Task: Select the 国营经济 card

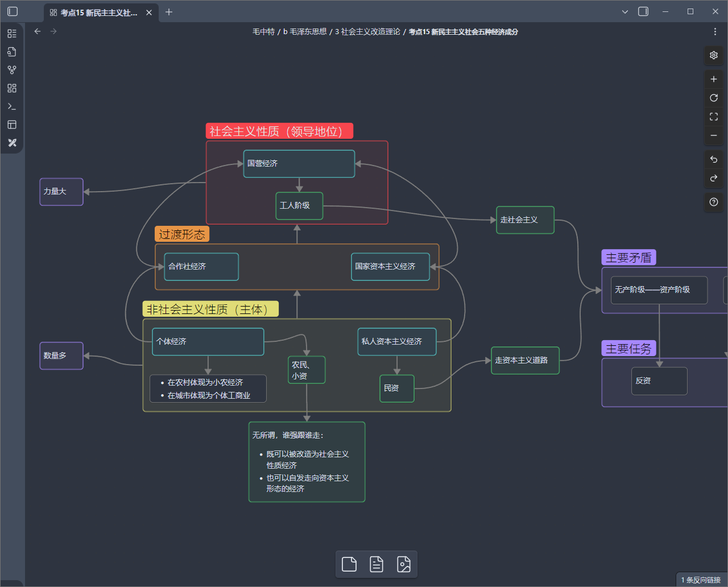Action: (299, 164)
